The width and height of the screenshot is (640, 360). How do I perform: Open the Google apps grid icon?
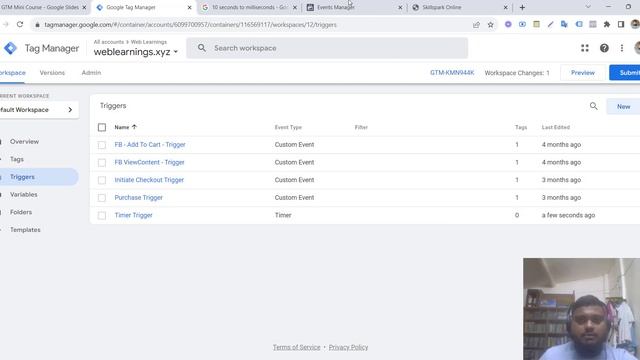click(x=584, y=48)
